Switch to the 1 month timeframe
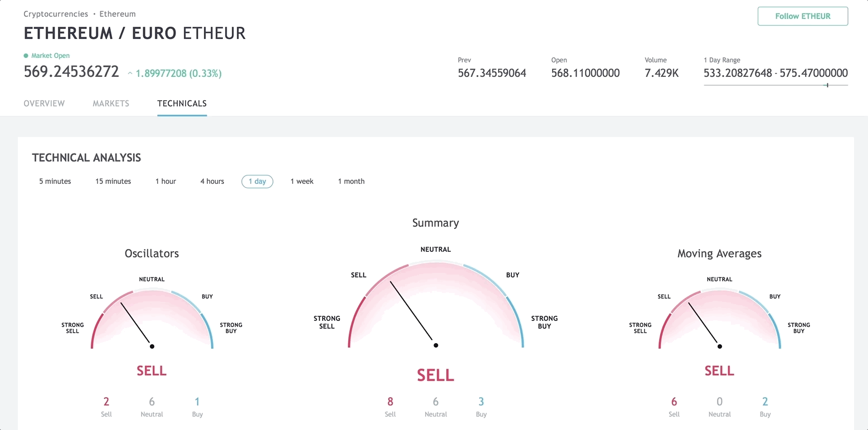This screenshot has height=430, width=868. (x=352, y=182)
